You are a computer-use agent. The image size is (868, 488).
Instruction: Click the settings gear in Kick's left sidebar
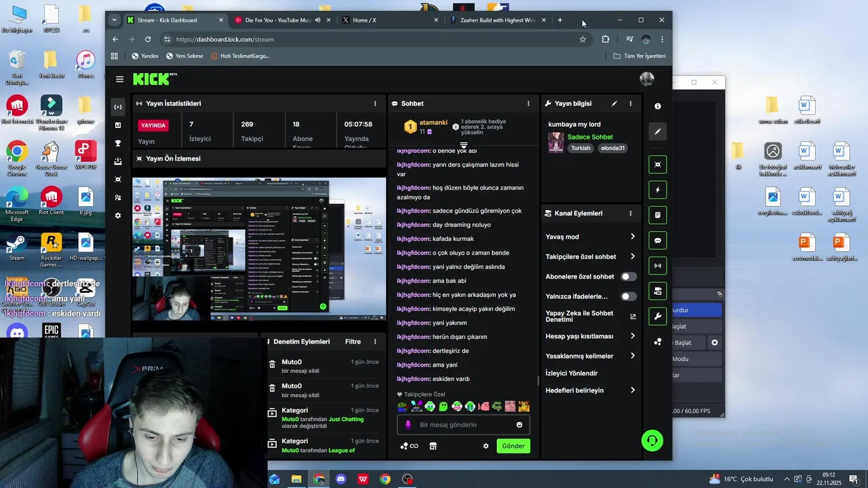pyautogui.click(x=118, y=216)
